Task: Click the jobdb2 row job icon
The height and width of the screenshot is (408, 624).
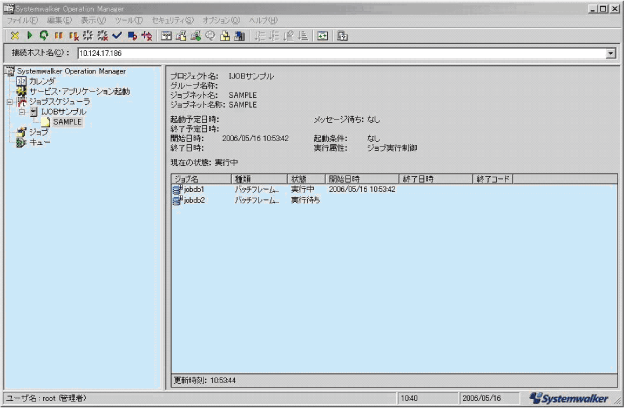Action: pos(177,200)
